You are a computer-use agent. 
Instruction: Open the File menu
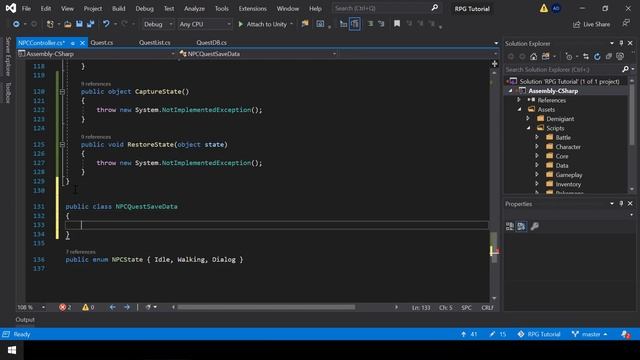[26, 9]
